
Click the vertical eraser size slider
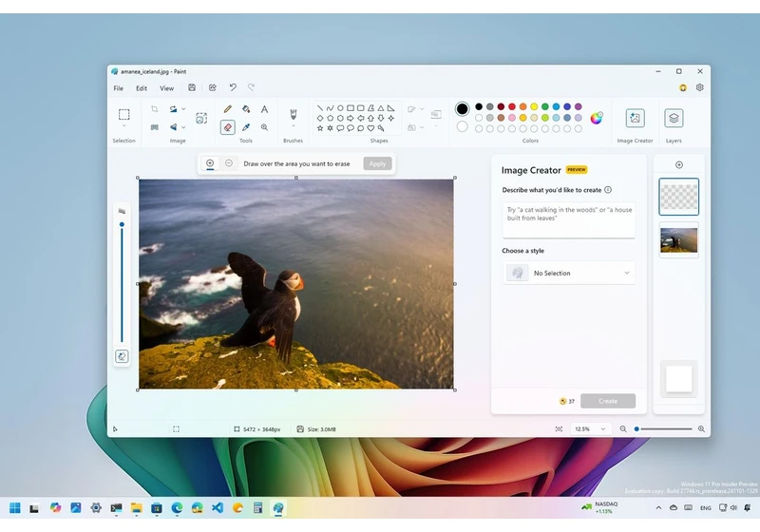[x=122, y=283]
